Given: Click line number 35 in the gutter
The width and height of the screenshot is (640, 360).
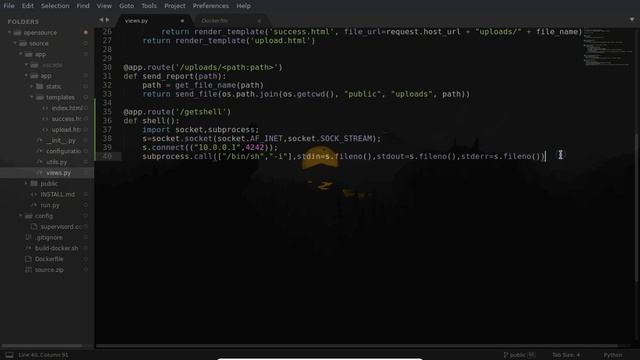Looking at the screenshot, I should tap(107, 112).
